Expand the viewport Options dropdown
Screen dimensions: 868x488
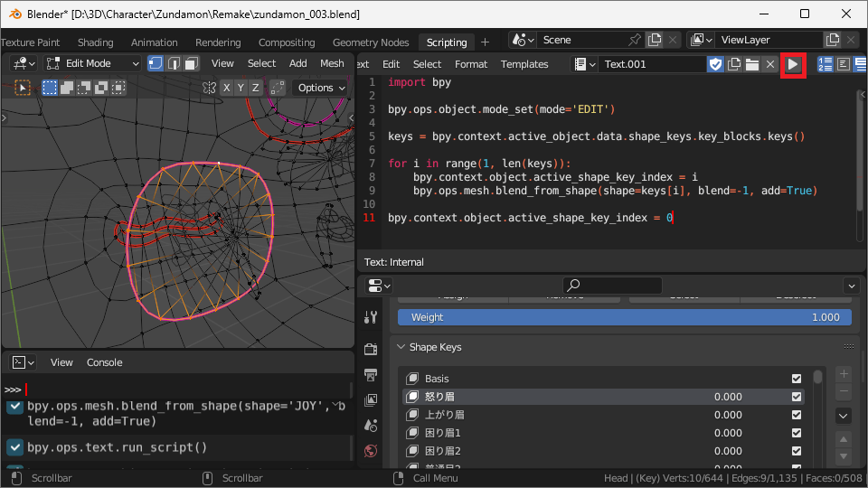point(322,88)
